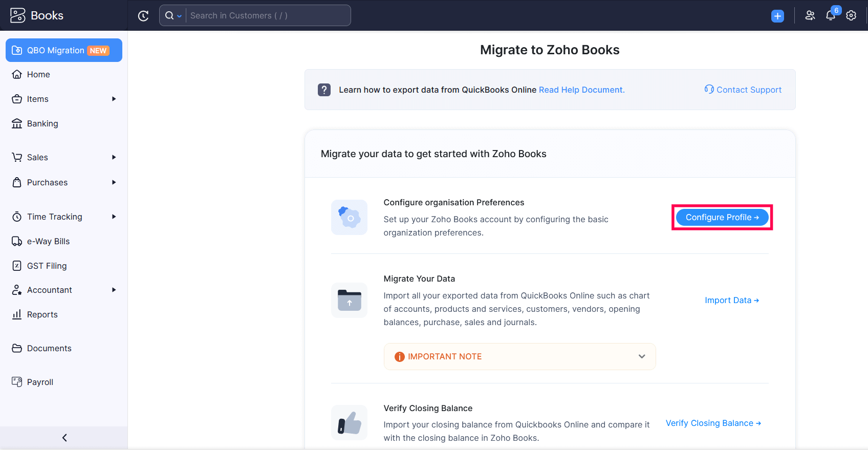
Task: Open the notifications bell icon
Action: [x=831, y=16]
